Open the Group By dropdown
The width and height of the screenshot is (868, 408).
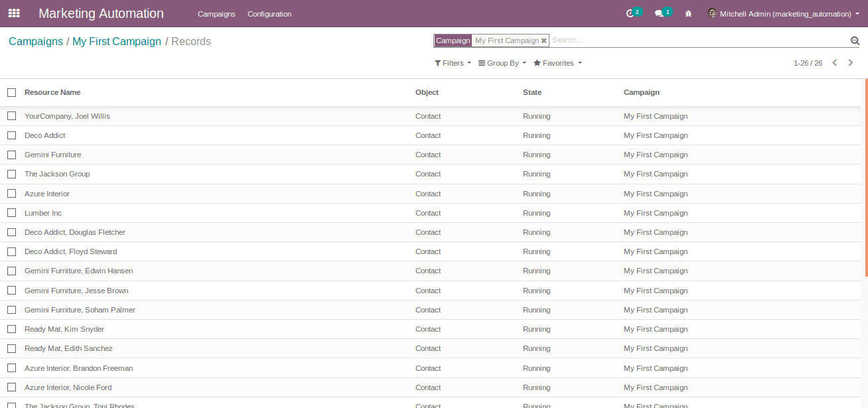pos(502,63)
